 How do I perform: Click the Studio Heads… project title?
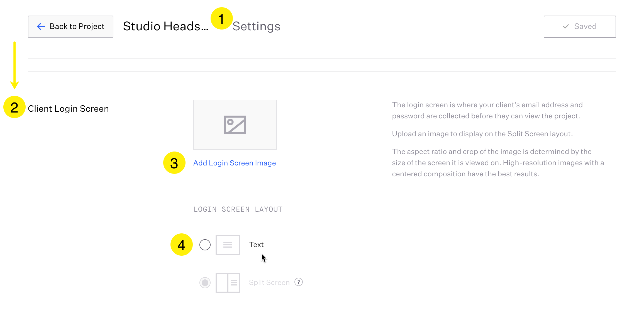(166, 26)
